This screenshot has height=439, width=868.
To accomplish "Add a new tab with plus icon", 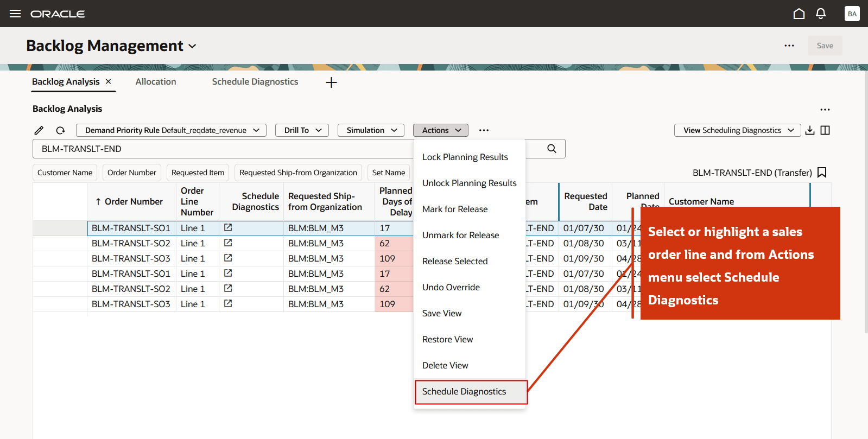I will click(331, 82).
